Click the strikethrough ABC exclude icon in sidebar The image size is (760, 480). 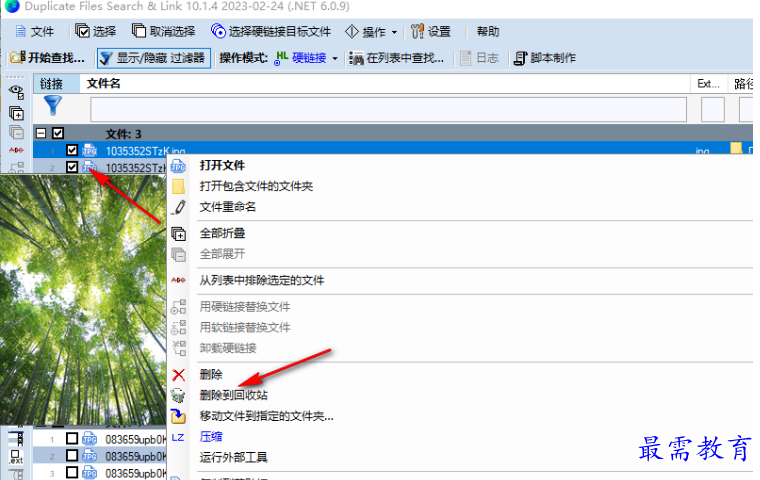[x=16, y=150]
